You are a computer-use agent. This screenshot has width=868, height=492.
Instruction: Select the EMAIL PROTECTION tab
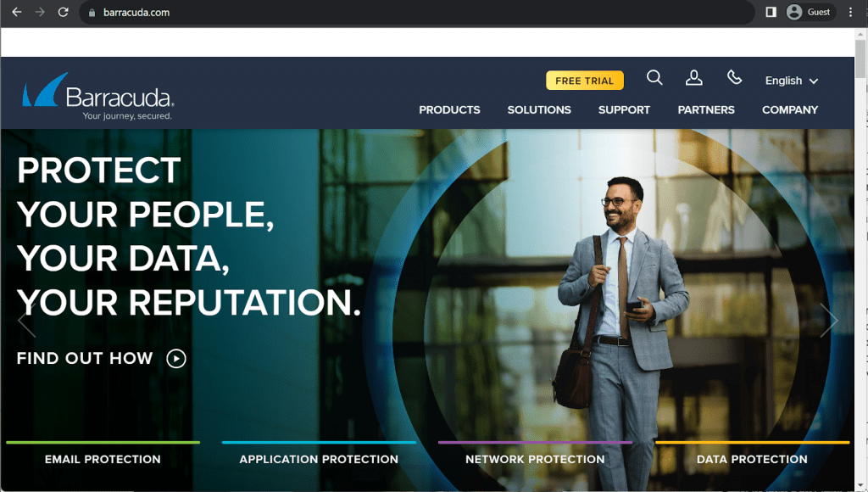[x=103, y=459]
